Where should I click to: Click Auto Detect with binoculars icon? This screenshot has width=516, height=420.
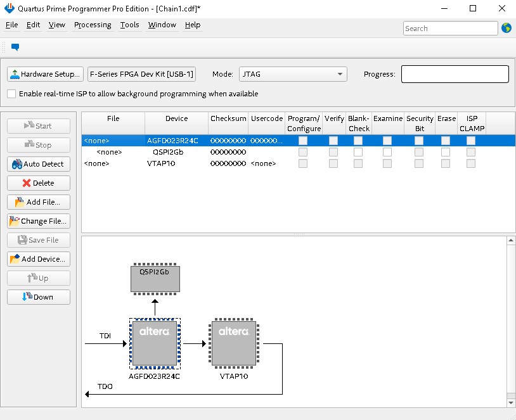pos(38,164)
